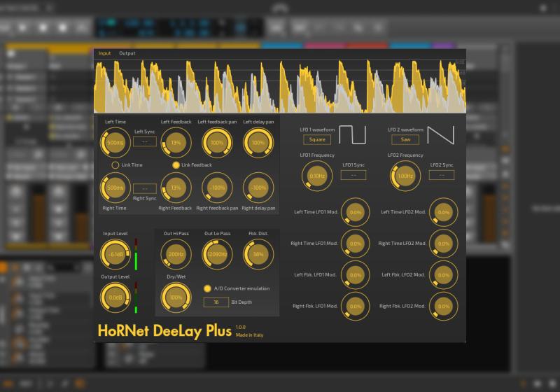Switch to the Input waveform tab

click(x=104, y=53)
